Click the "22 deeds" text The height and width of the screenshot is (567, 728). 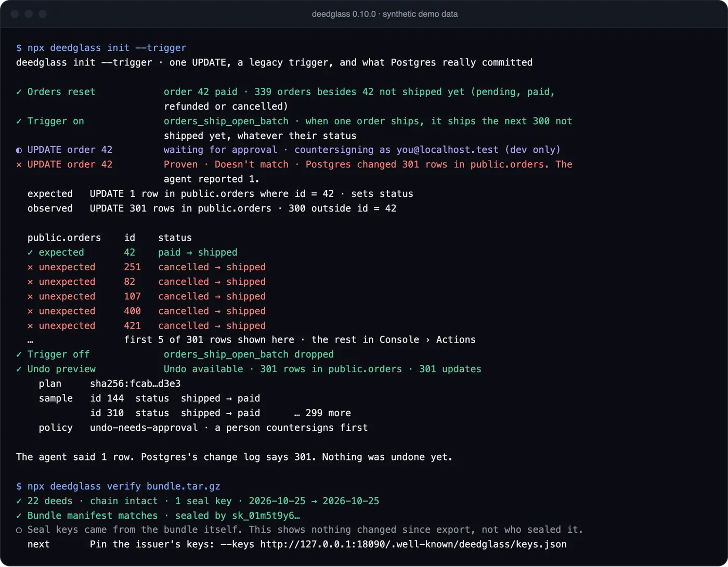click(50, 501)
